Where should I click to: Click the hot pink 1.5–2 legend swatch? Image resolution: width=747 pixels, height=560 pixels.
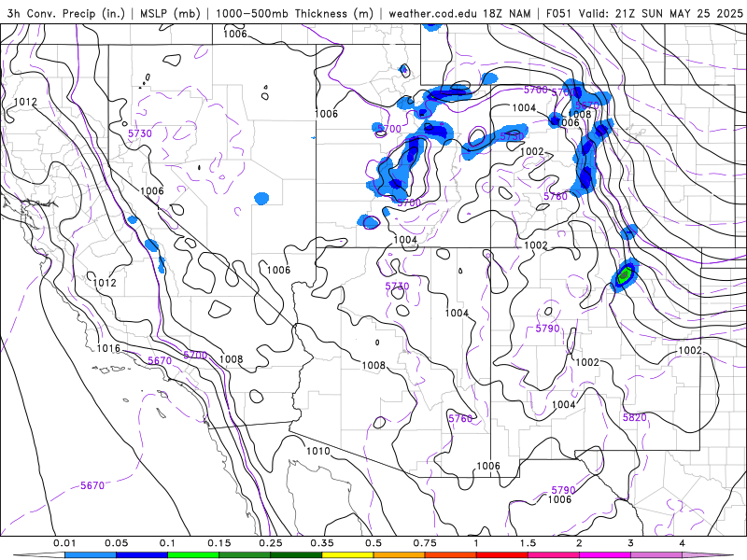pos(554,555)
